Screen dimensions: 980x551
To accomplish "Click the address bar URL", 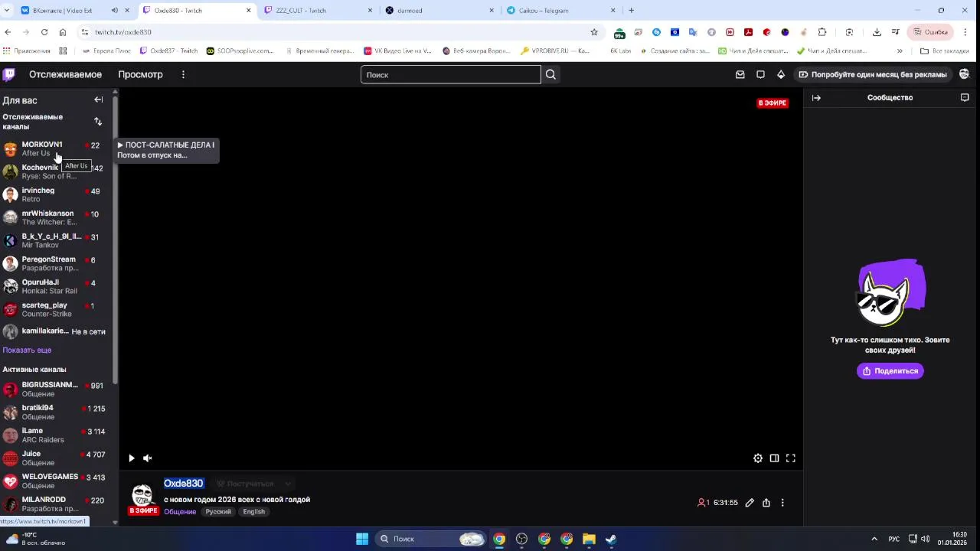I will tap(123, 32).
